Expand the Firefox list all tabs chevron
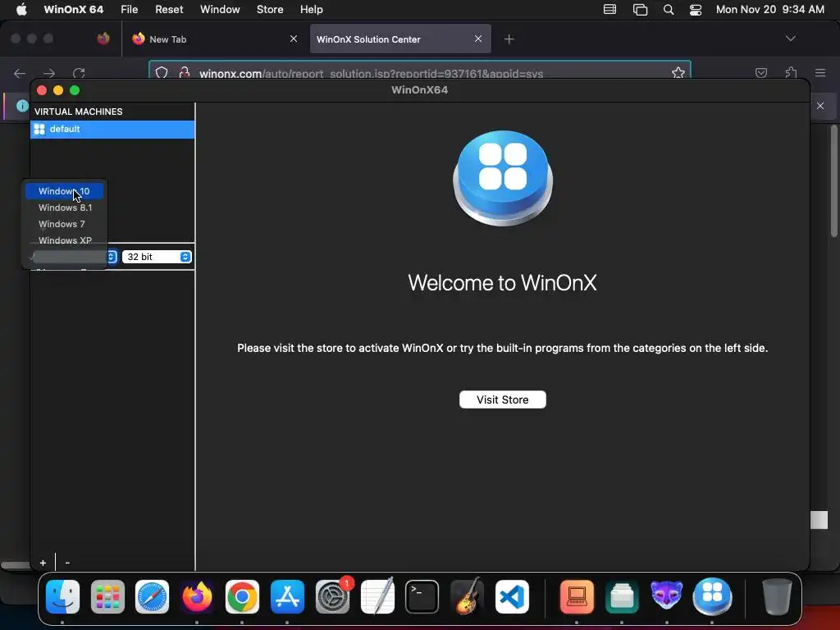Image resolution: width=840 pixels, height=630 pixels. 790,39
